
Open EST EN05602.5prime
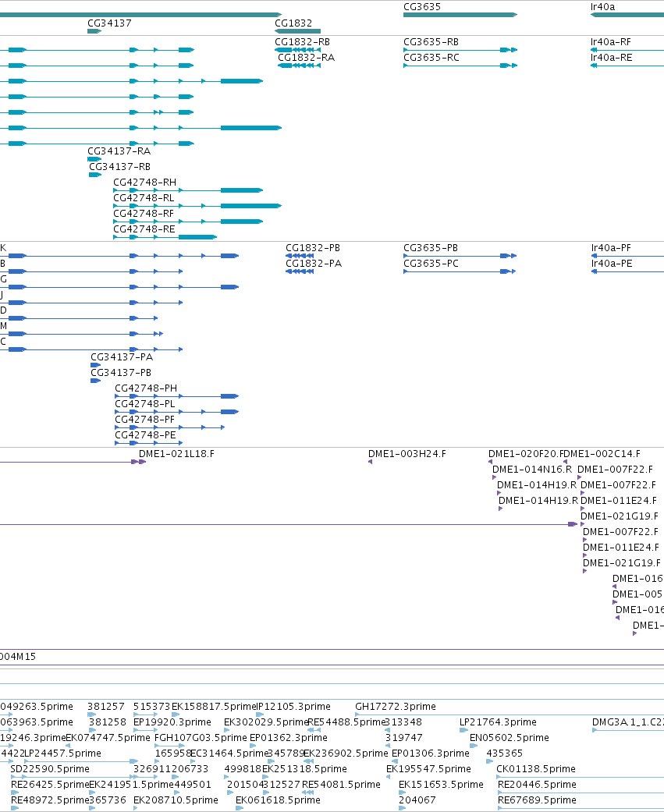[x=510, y=738]
